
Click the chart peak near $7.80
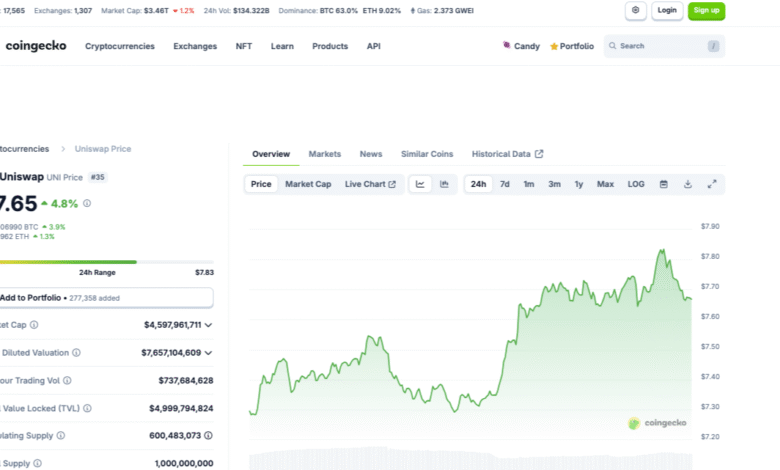point(662,250)
